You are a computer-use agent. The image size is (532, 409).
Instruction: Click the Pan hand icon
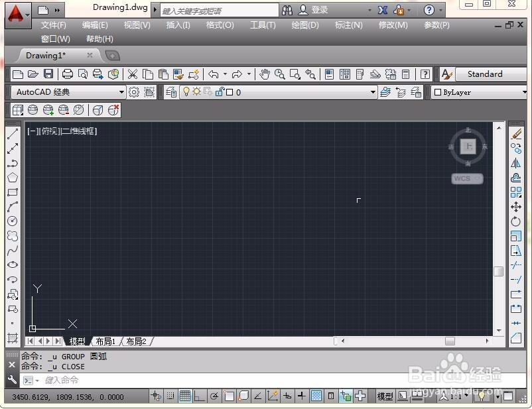click(x=264, y=74)
